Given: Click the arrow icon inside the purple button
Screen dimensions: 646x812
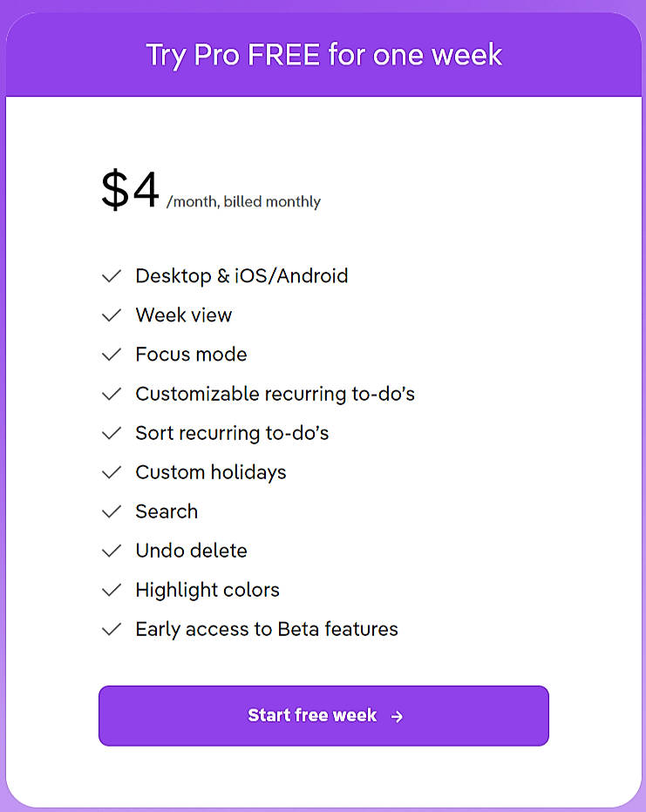Looking at the screenshot, I should point(398,716).
